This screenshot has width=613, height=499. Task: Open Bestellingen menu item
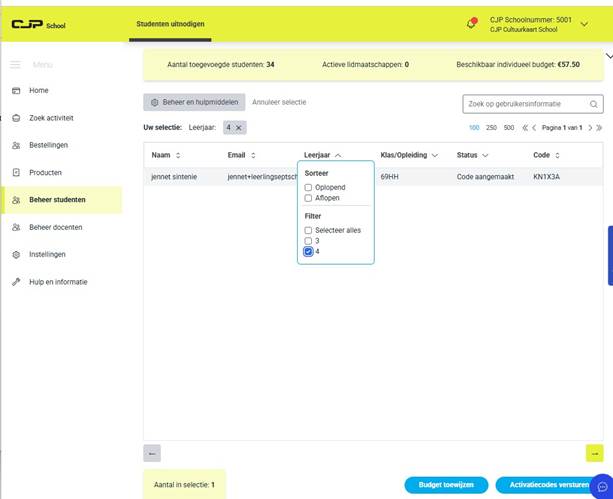[48, 145]
